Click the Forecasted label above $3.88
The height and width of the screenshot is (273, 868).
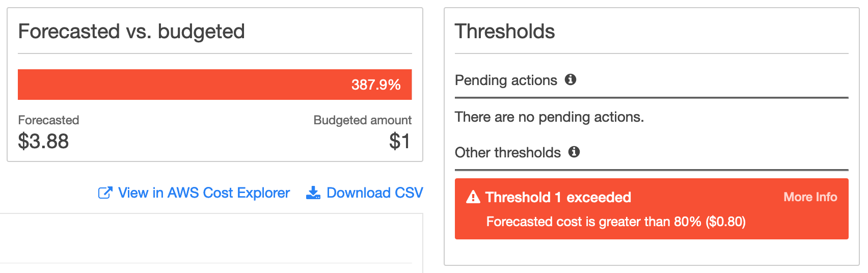click(48, 120)
